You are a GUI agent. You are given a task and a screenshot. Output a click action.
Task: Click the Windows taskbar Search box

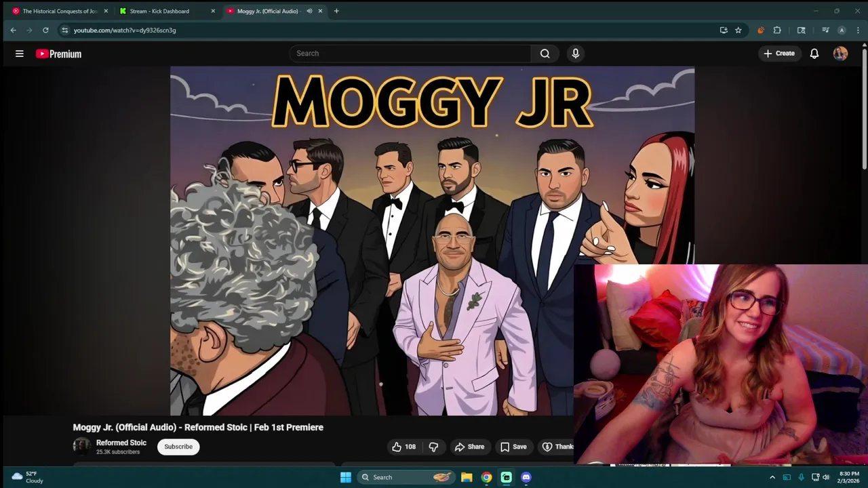(406, 477)
